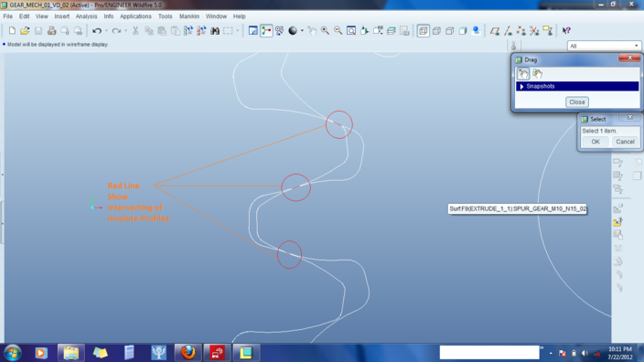Switch to Shading display mode

(463, 31)
